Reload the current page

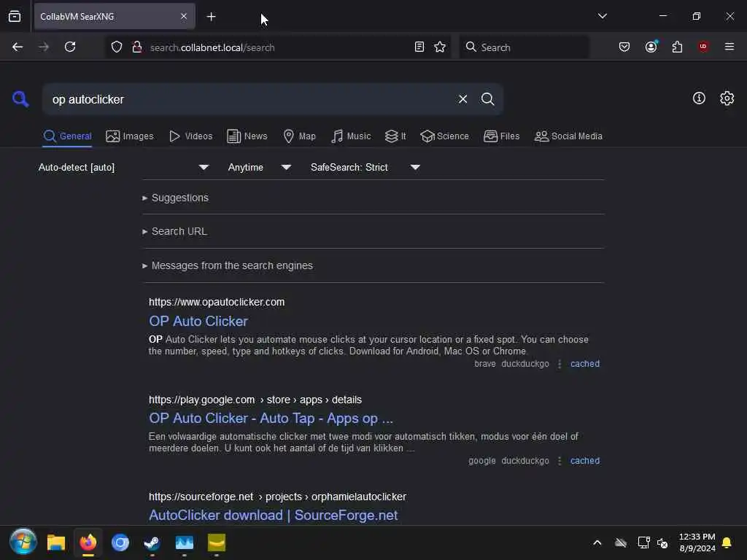click(x=70, y=47)
